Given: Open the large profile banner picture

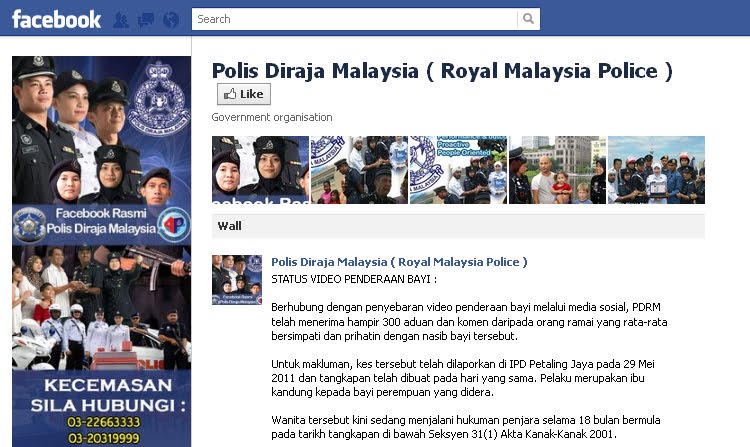Looking at the screenshot, I should 101,251.
